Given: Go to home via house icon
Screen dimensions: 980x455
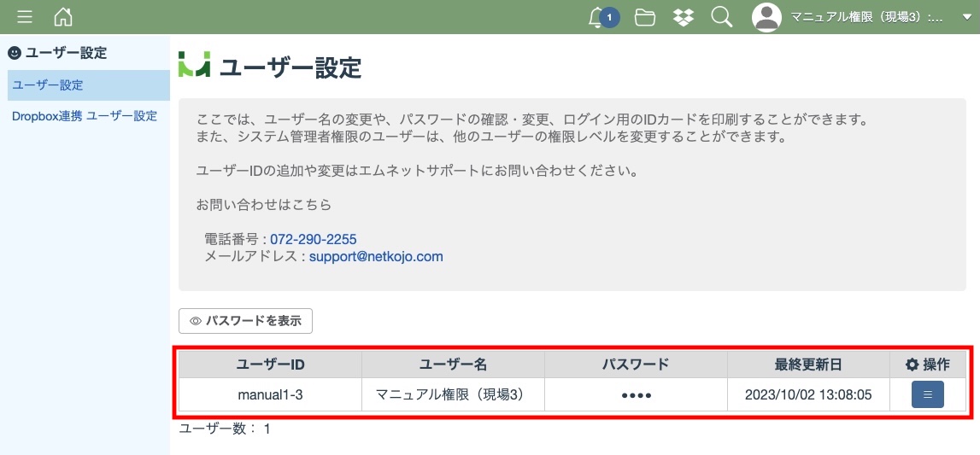Looking at the screenshot, I should coord(63,17).
